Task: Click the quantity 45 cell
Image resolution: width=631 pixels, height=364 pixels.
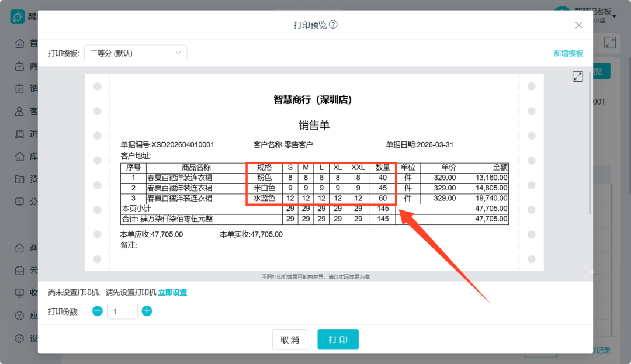Action: (383, 188)
